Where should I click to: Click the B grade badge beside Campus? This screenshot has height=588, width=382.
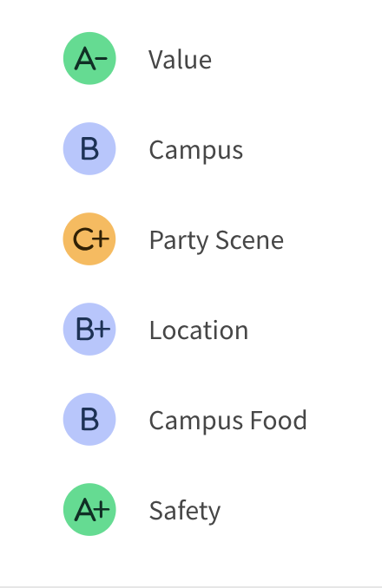click(x=89, y=148)
